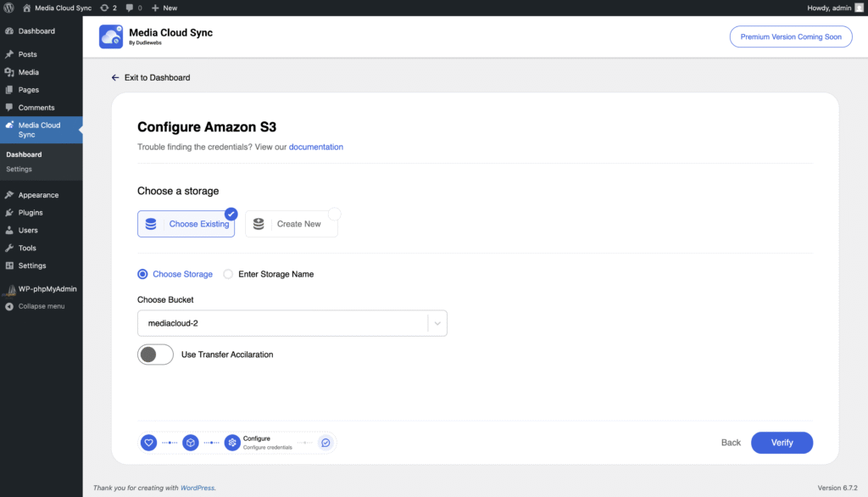Click the WordPress logo in admin bar
The width and height of the screenshot is (868, 497).
click(x=8, y=8)
